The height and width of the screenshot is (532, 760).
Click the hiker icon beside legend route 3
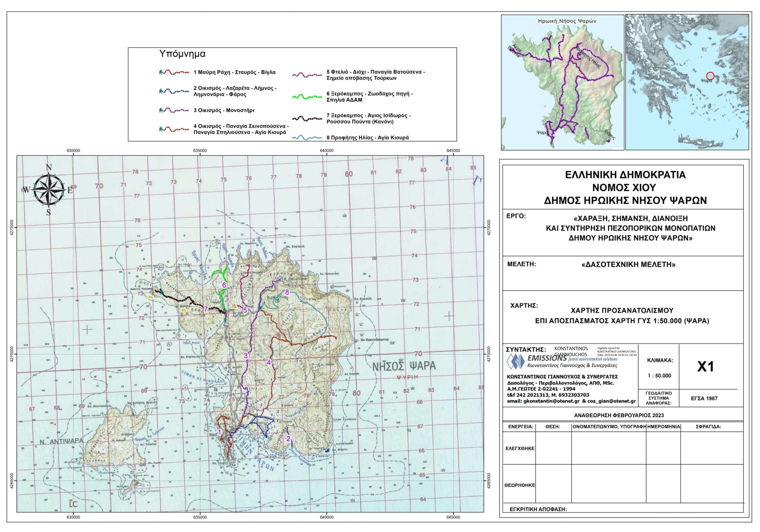pos(161,110)
